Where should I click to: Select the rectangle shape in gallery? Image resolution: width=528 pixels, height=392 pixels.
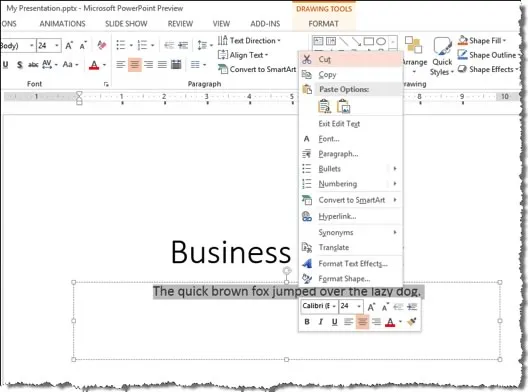click(x=369, y=41)
